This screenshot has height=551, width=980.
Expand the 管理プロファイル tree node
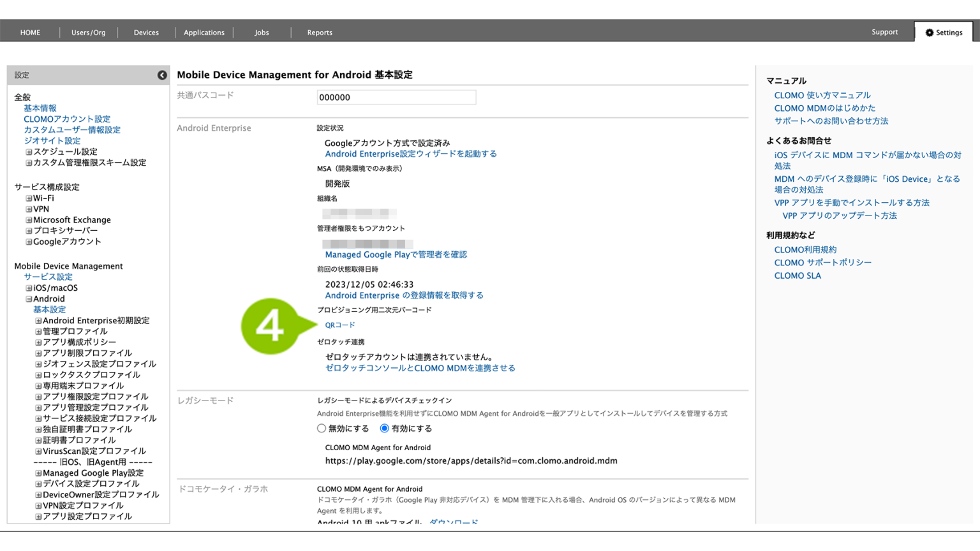pyautogui.click(x=38, y=332)
